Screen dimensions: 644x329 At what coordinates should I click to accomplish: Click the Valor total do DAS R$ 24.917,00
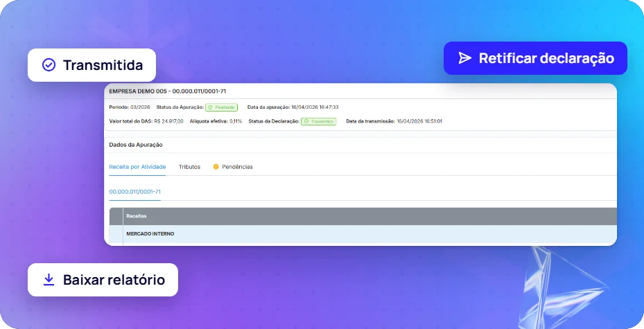[146, 121]
